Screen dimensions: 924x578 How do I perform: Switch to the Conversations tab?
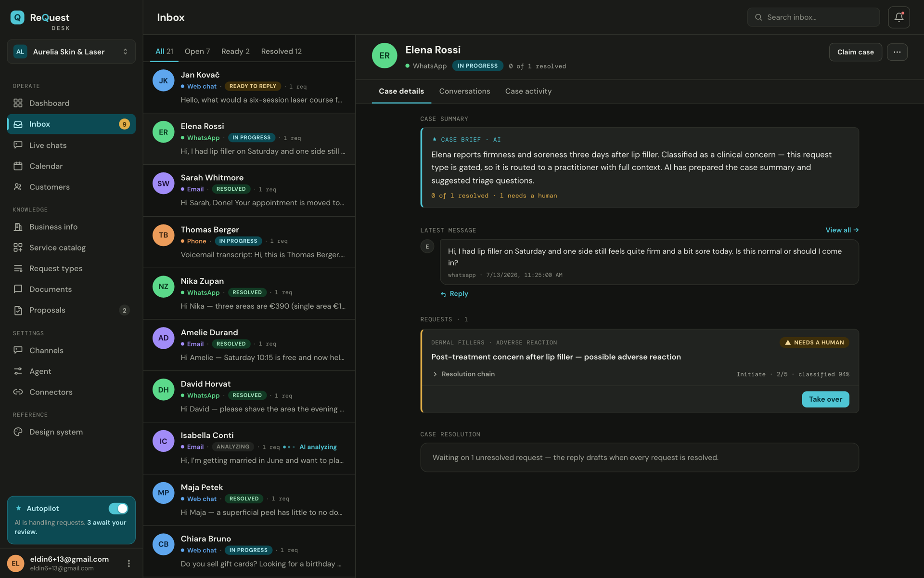click(464, 91)
